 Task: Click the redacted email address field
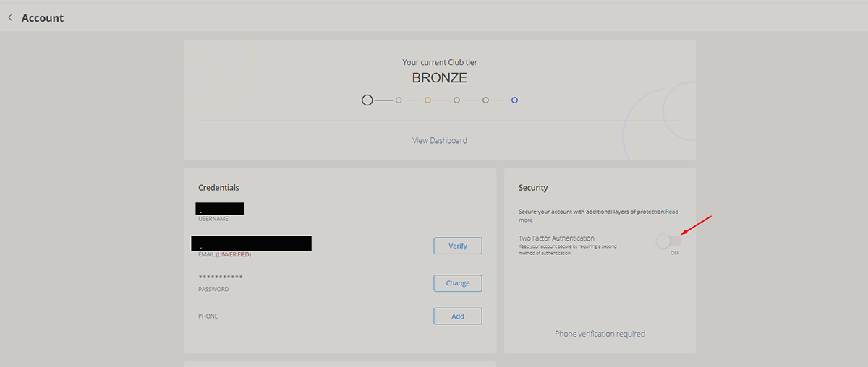[252, 243]
